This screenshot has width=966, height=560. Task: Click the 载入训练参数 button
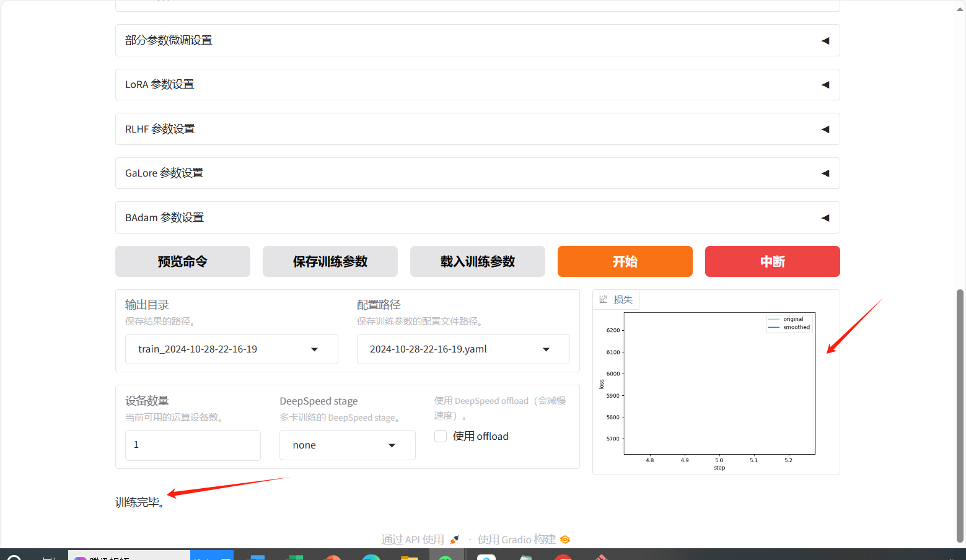click(x=477, y=261)
